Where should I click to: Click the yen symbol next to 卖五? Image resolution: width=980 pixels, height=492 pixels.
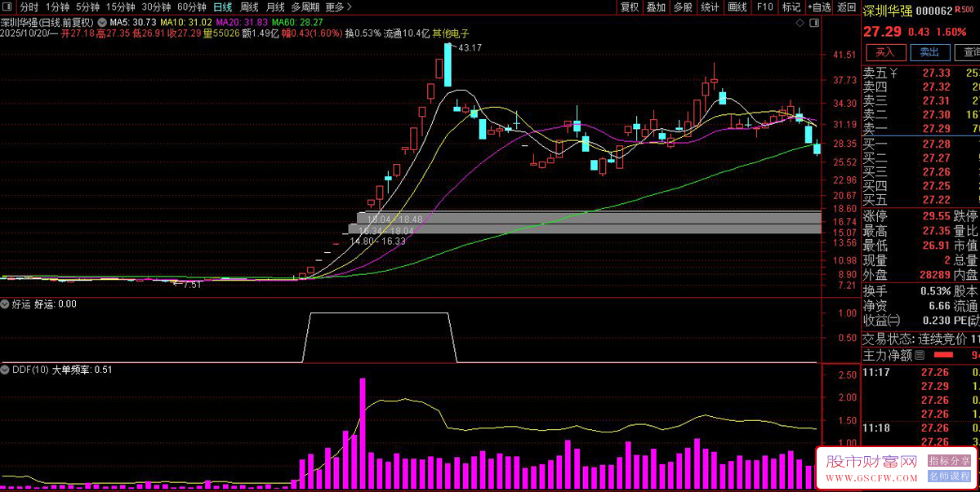[x=893, y=73]
